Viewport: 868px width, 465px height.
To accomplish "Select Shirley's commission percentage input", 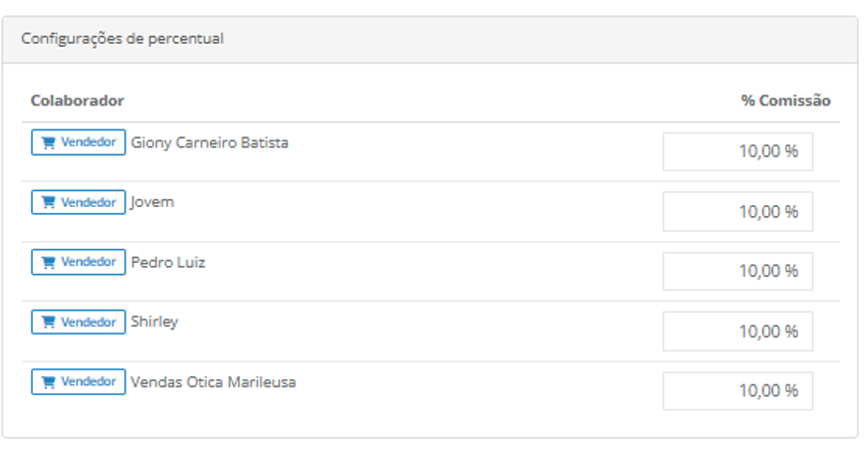I will [x=738, y=331].
